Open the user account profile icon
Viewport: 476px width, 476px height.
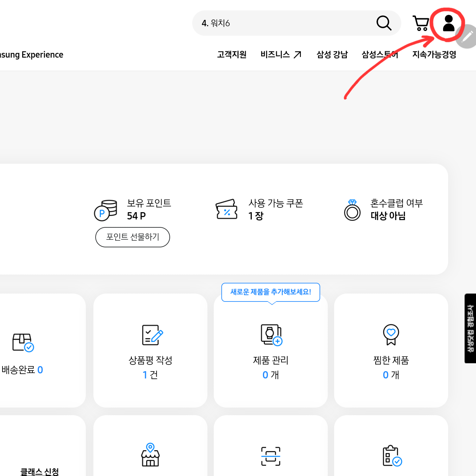448,23
